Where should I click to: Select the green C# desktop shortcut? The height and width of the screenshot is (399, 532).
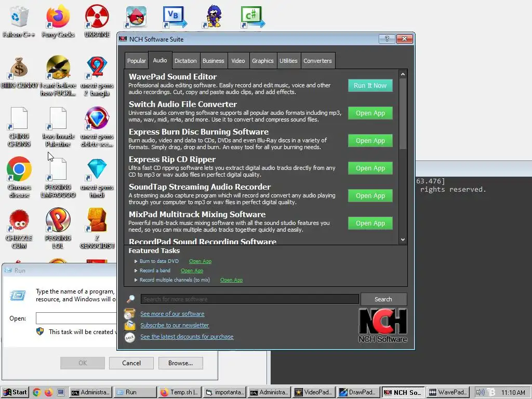[253, 17]
